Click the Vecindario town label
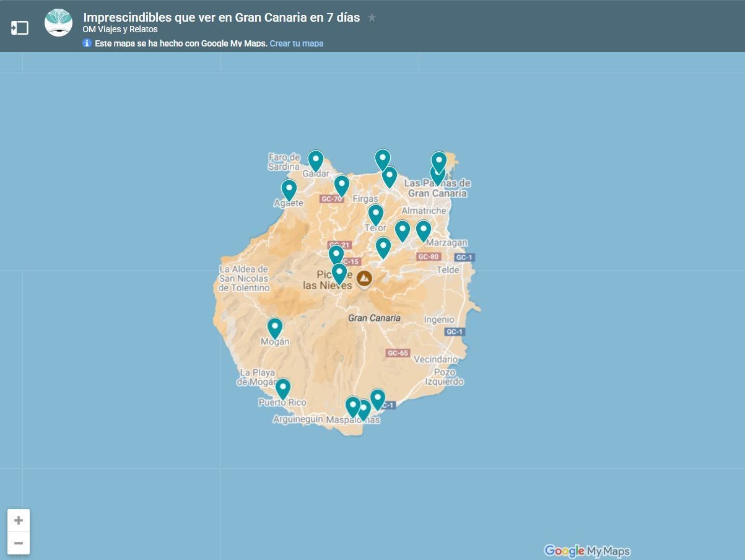Screen dimensions: 745x560 tap(436, 359)
